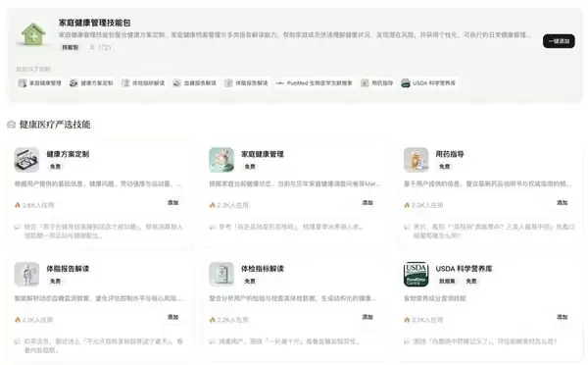
Task: Open the USDA 科学营养库 card title
Action: pyautogui.click(x=464, y=269)
